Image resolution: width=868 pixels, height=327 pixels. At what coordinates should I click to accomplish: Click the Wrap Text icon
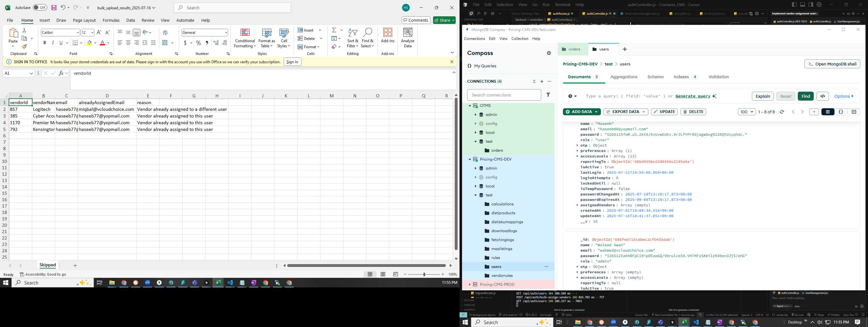pyautogui.click(x=165, y=32)
